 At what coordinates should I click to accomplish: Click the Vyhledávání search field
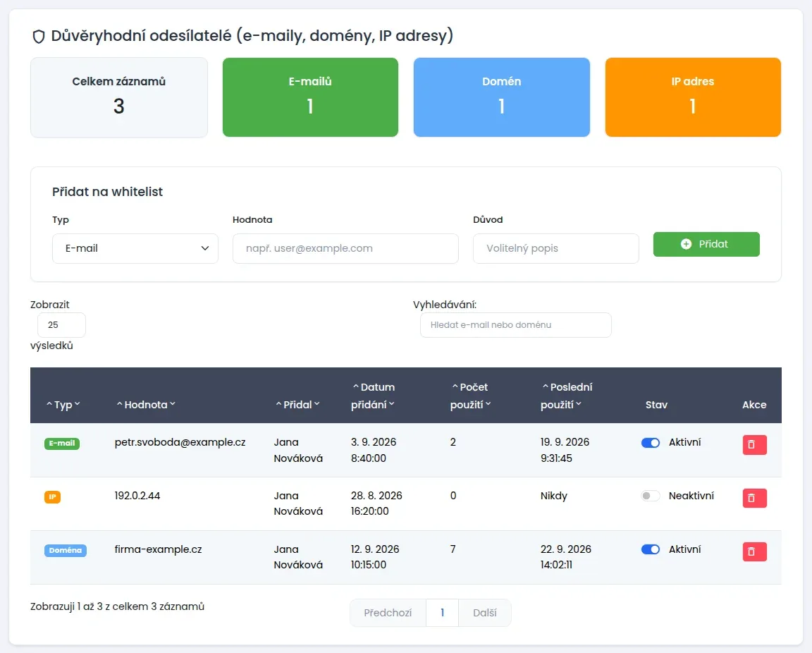click(516, 325)
